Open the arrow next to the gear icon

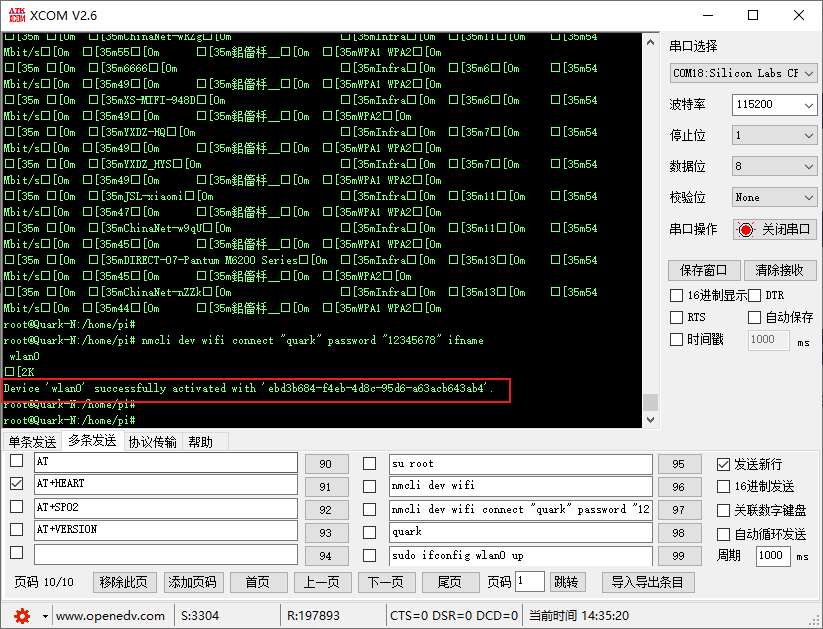coord(45,616)
